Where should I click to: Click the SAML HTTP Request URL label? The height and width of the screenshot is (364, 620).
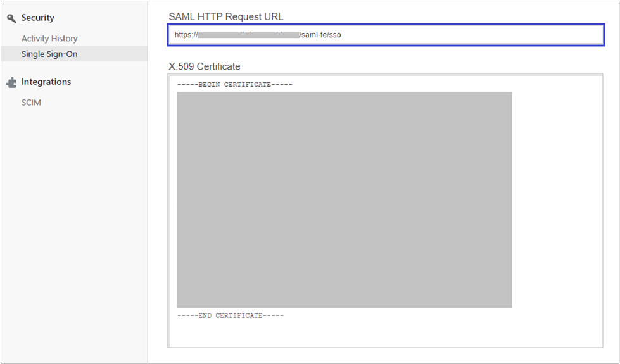click(x=225, y=16)
